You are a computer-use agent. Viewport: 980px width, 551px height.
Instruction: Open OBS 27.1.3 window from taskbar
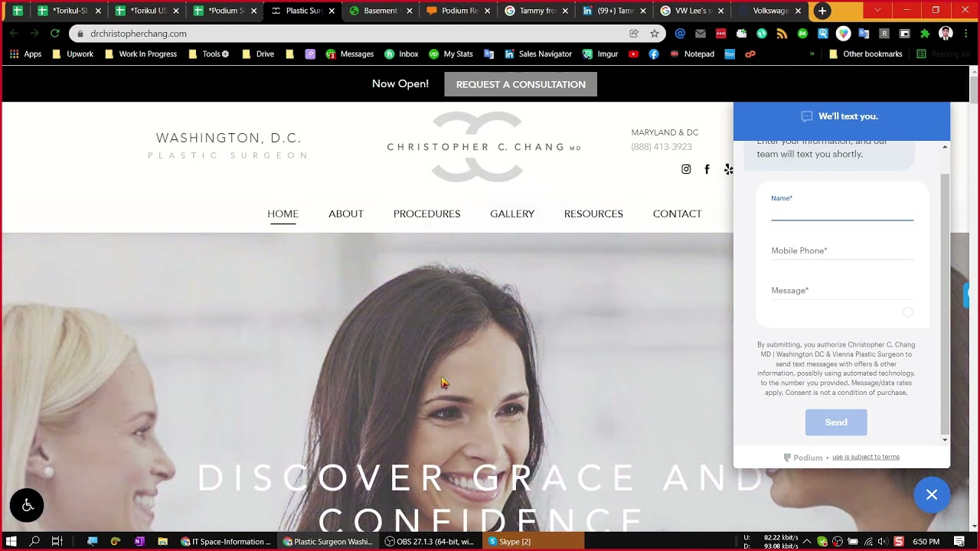tap(431, 541)
